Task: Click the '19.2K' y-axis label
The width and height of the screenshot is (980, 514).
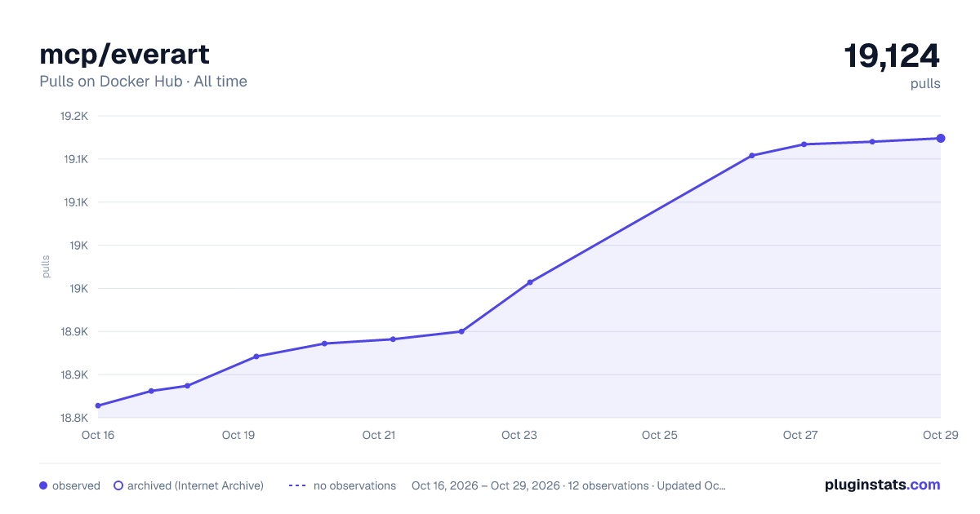Action: pyautogui.click(x=74, y=116)
